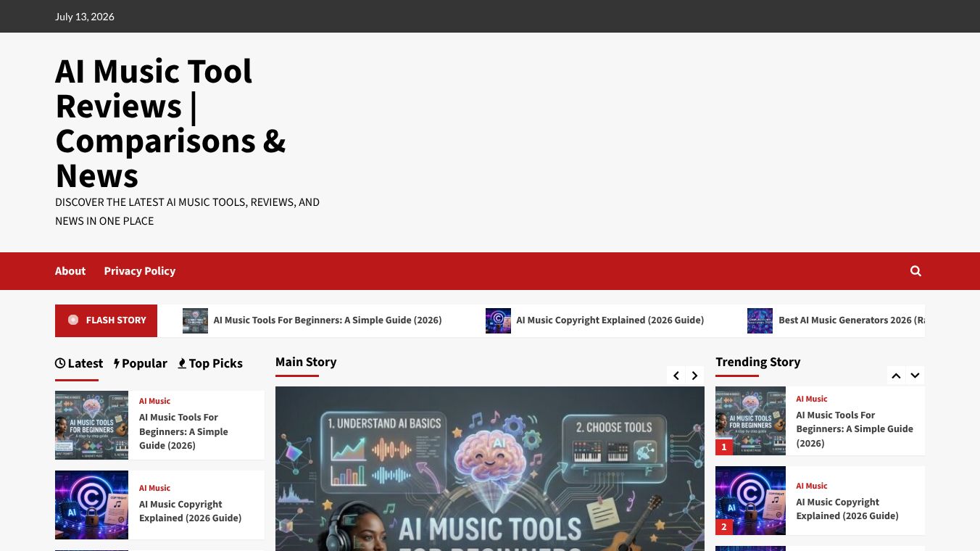The image size is (980, 551).
Task: Open copyright thumbnail in Latest list
Action: pos(91,505)
